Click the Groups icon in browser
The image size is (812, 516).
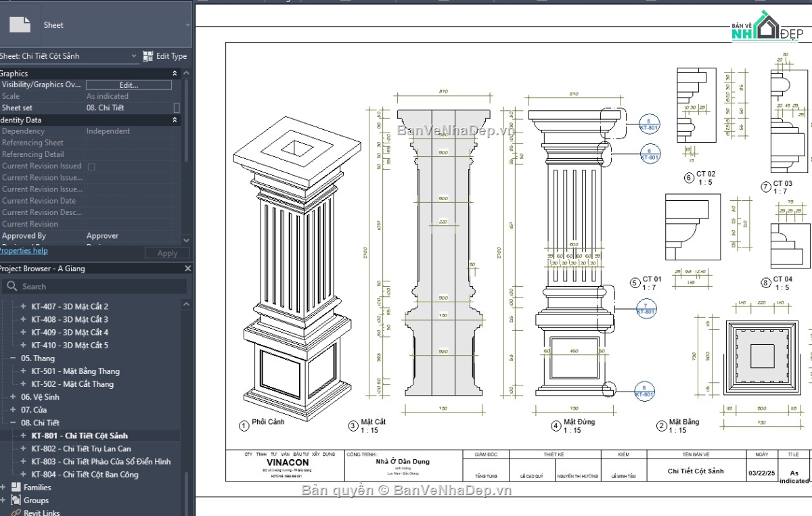[16, 500]
